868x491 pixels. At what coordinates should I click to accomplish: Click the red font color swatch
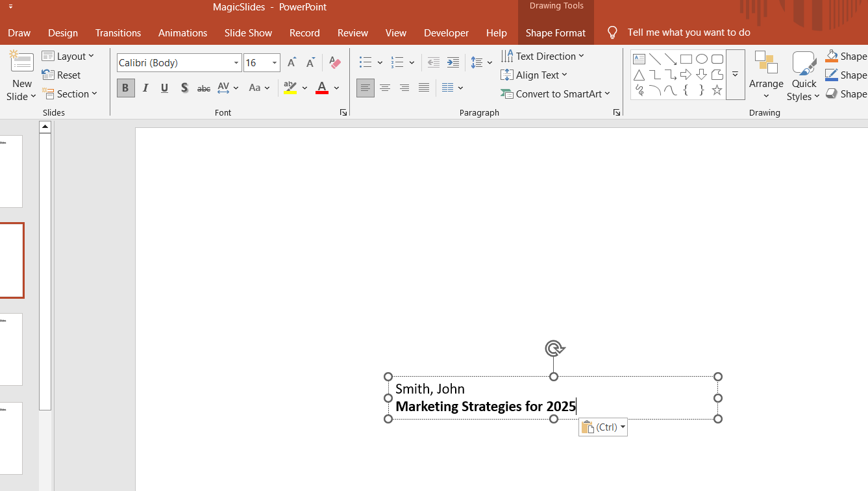point(322,88)
